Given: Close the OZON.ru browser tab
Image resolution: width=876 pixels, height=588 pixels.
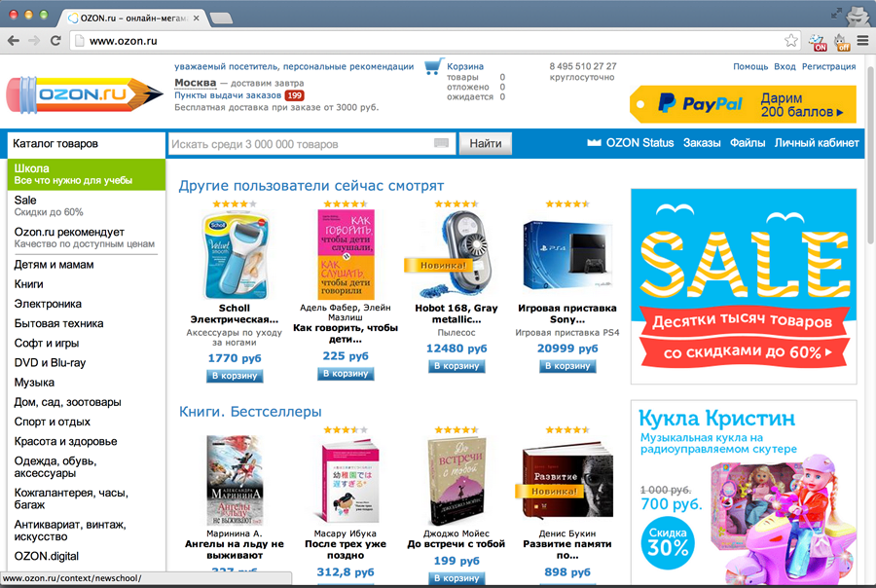Looking at the screenshot, I should 196,18.
